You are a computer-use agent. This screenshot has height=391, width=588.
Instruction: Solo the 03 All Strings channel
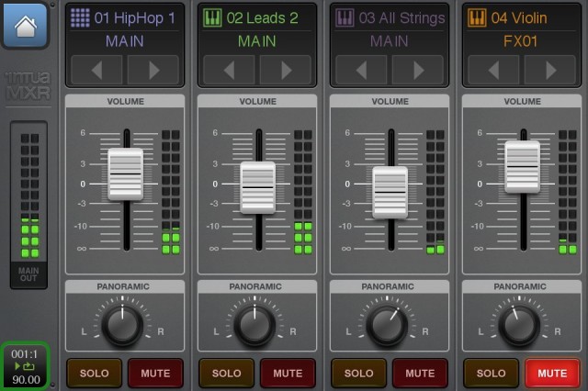click(359, 374)
